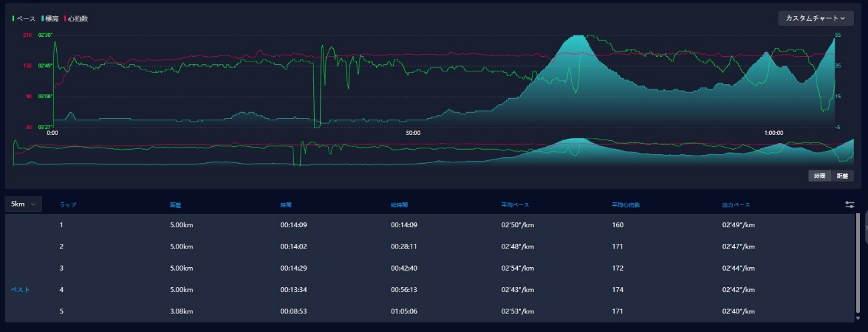Click the 出力ペース column header

[x=736, y=204]
